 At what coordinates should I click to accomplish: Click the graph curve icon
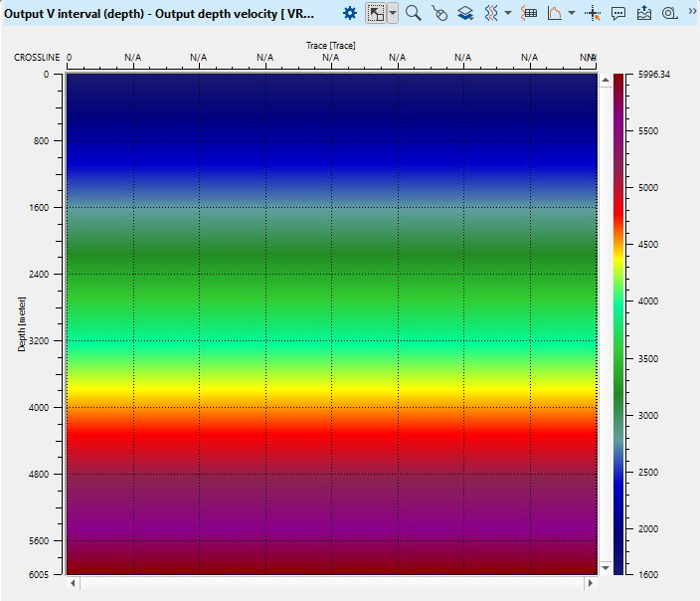555,13
